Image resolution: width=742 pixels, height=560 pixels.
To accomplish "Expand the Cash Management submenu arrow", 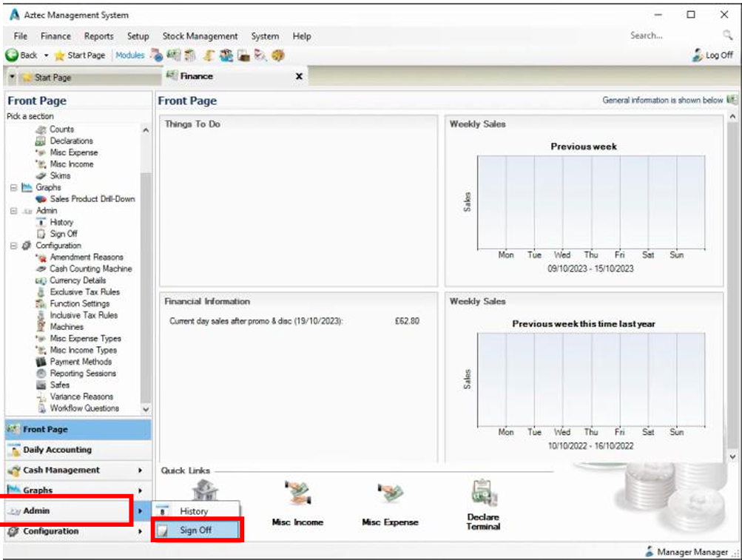I will pos(140,470).
